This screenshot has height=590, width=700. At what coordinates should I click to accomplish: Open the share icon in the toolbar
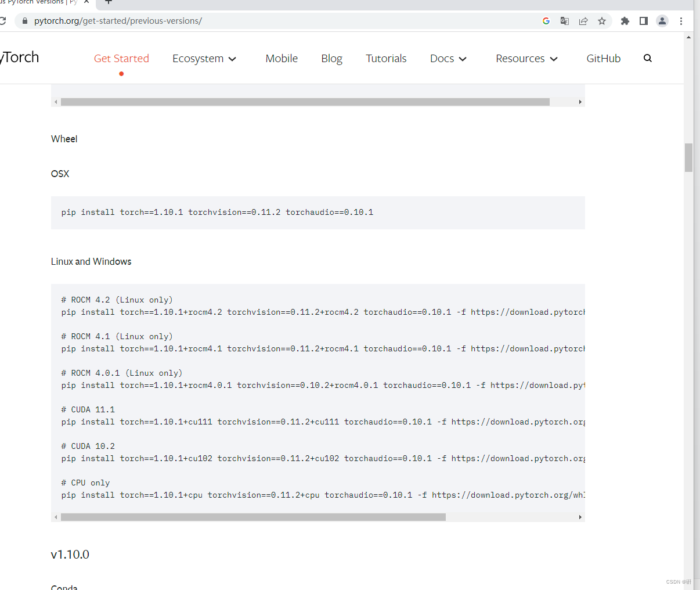[x=583, y=21]
